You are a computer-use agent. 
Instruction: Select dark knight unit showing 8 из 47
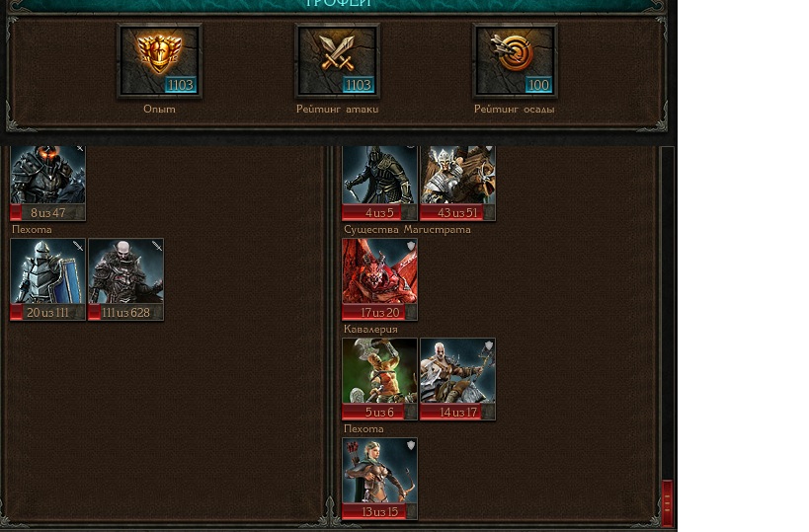[x=48, y=183]
